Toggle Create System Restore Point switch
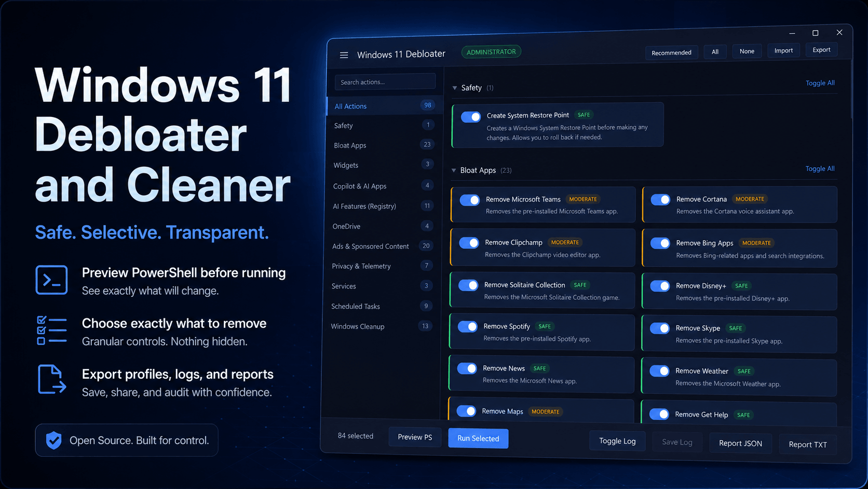Viewport: 868px width, 489px height. (471, 117)
